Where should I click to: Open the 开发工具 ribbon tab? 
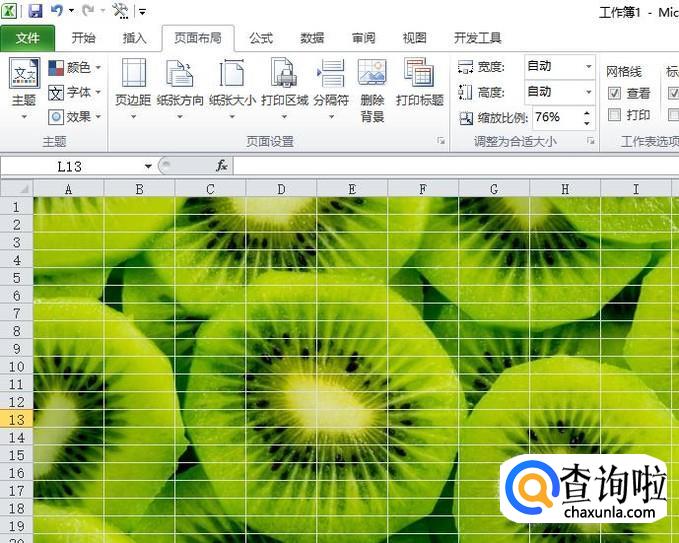point(478,38)
